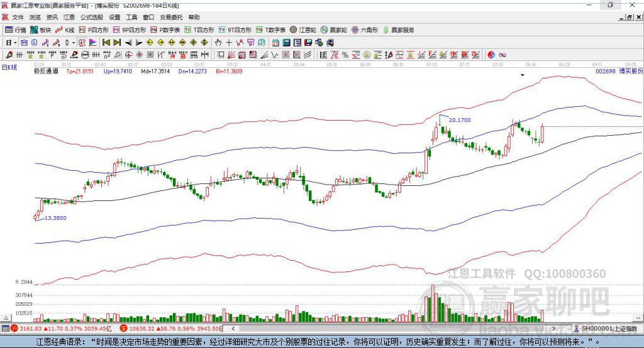Click the 极反通道 indicator name

46,71
